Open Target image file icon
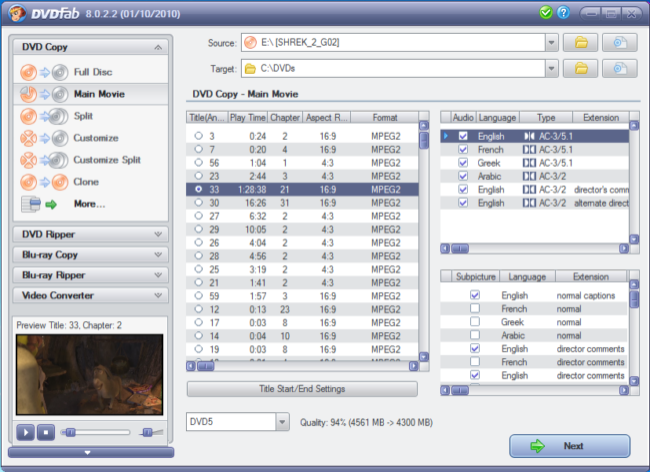The height and width of the screenshot is (472, 650). click(620, 69)
